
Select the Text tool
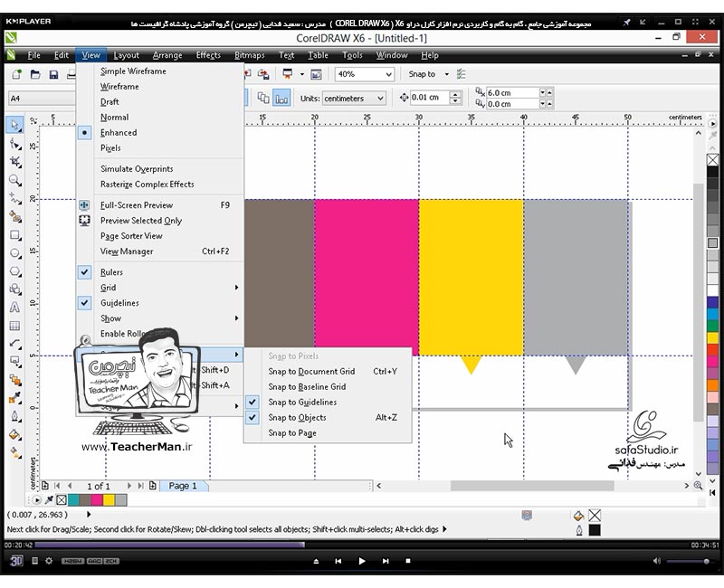pos(14,308)
